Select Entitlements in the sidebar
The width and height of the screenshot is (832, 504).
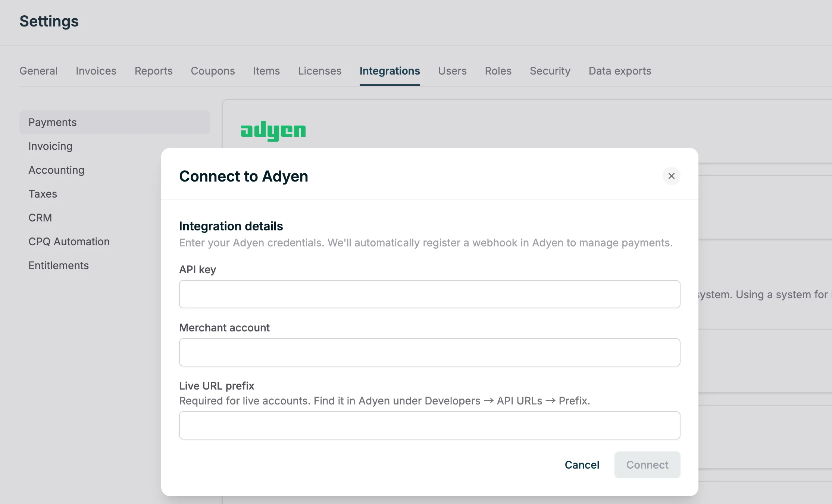[x=59, y=265]
